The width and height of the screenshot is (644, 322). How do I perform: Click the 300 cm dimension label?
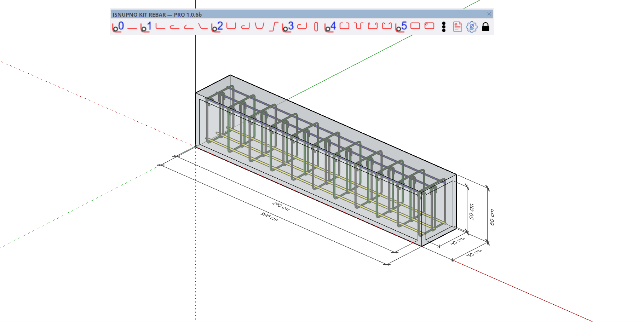tap(269, 217)
